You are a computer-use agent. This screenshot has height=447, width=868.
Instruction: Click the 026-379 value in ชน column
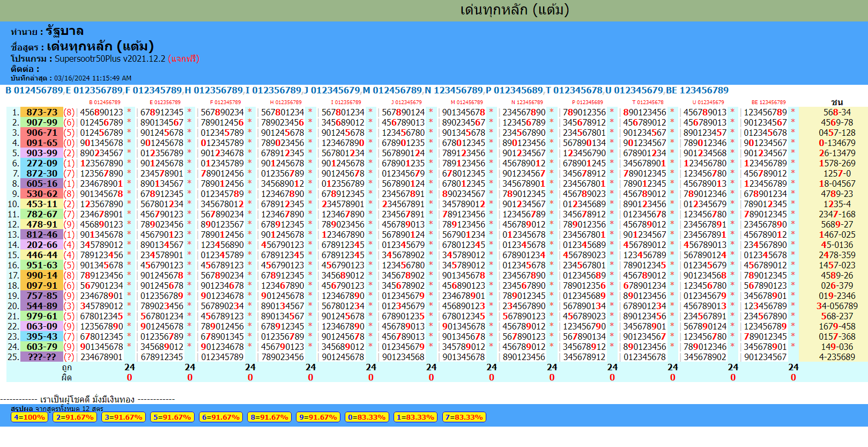click(x=837, y=285)
